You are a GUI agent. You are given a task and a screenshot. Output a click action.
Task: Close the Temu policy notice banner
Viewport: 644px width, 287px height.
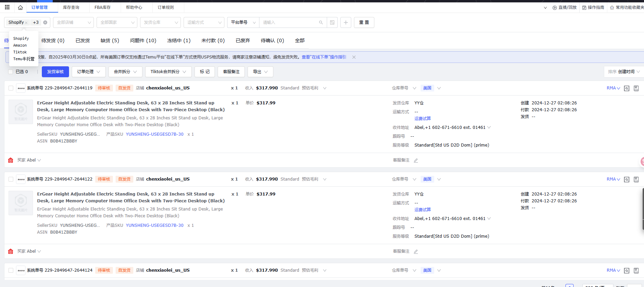(x=354, y=57)
